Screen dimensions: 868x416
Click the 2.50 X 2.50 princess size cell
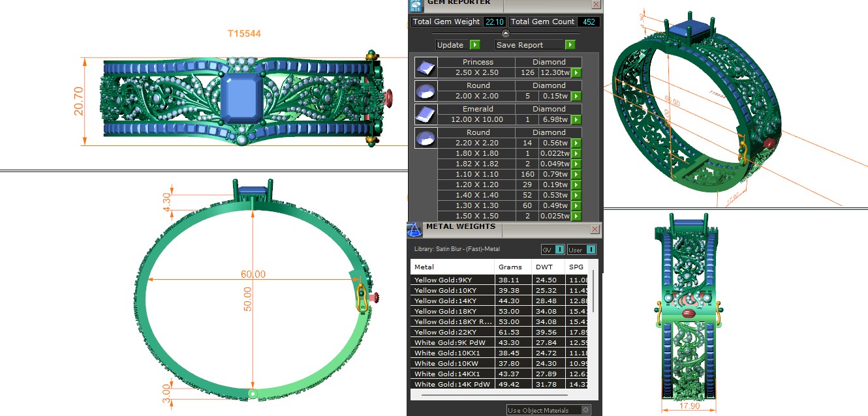tap(476, 72)
